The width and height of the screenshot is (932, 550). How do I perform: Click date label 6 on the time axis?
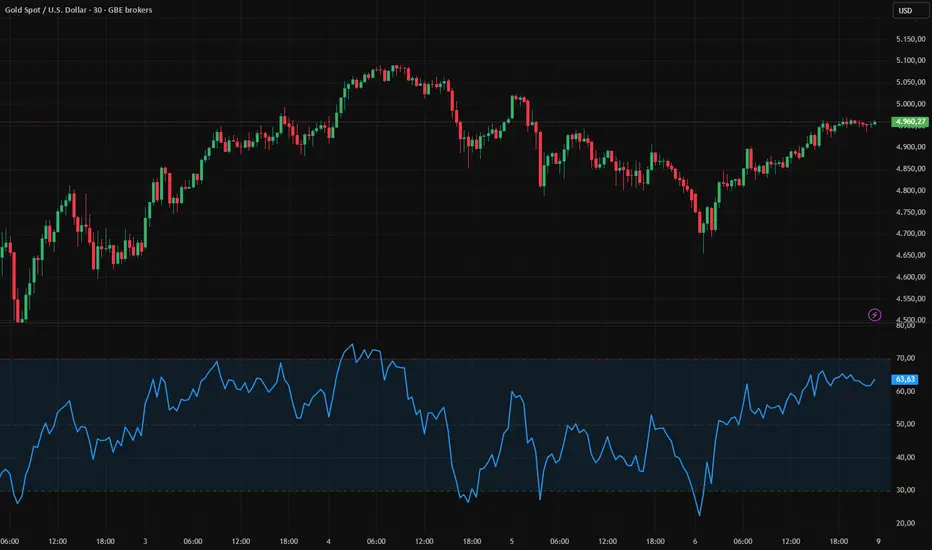click(695, 541)
